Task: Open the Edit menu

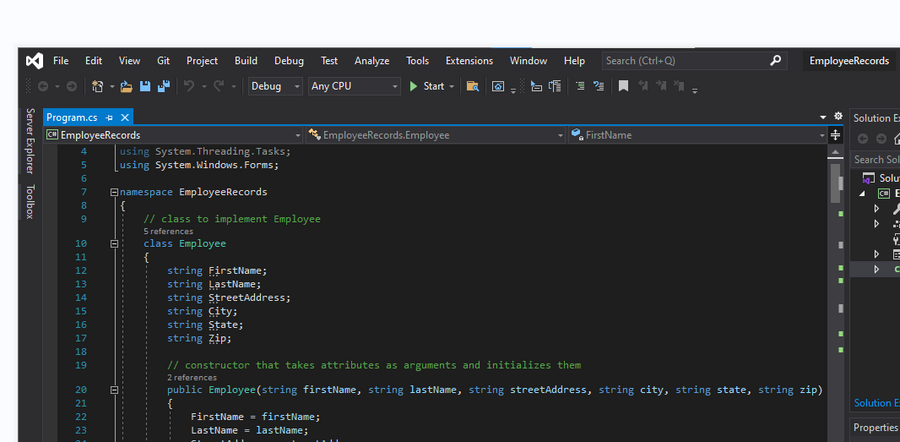Action: 94,61
